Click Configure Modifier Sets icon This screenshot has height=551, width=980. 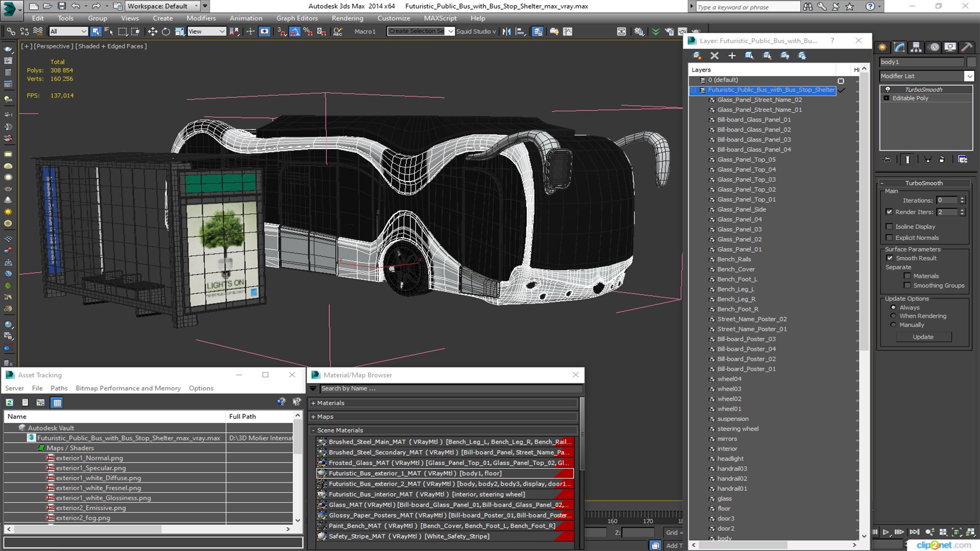(963, 159)
